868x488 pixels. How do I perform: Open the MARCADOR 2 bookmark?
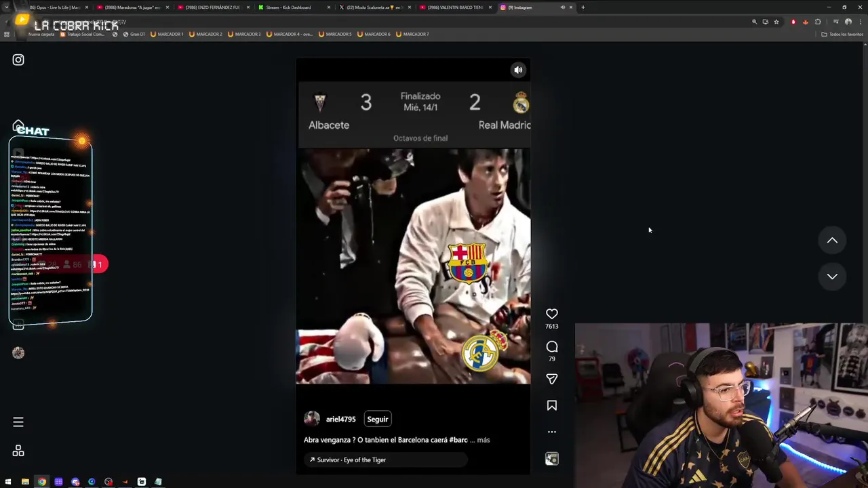tap(205, 34)
